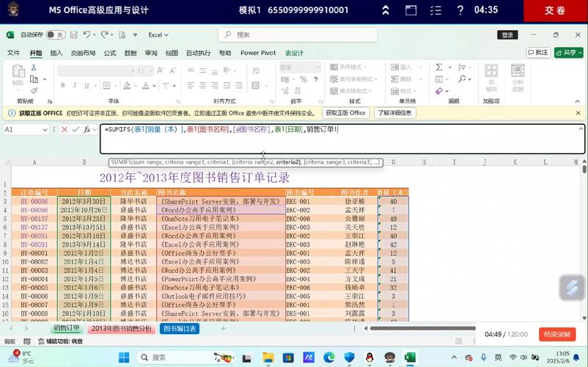Click the Percent Style icon
Screen dimensions: 588x367
[x=304, y=79]
